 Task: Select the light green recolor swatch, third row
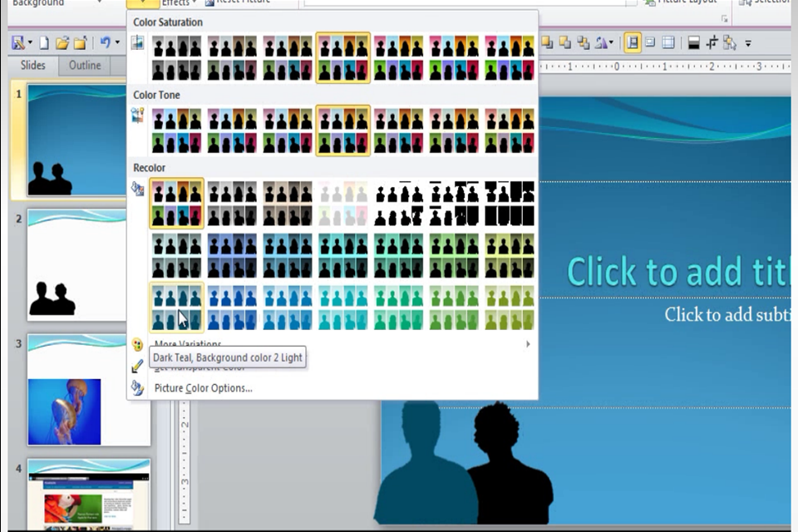[454, 308]
